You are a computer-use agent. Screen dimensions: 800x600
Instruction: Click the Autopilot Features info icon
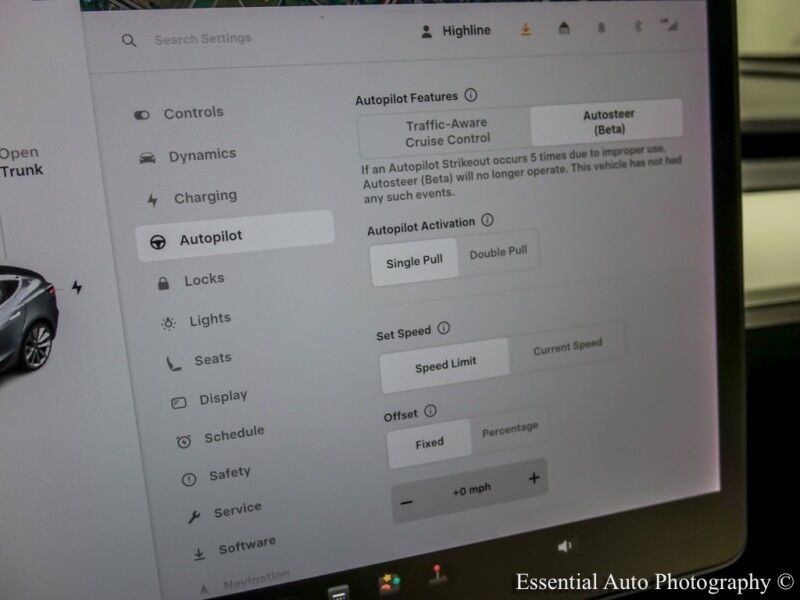click(471, 96)
